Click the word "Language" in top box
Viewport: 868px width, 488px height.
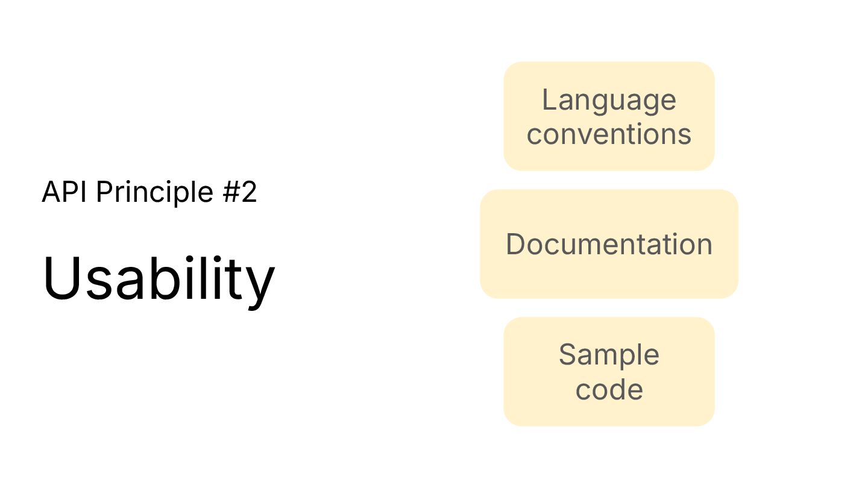click(609, 100)
